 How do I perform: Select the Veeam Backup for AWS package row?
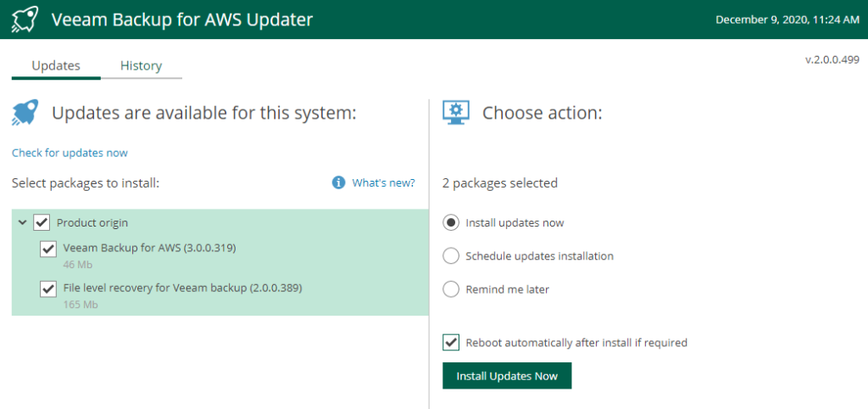click(x=220, y=255)
